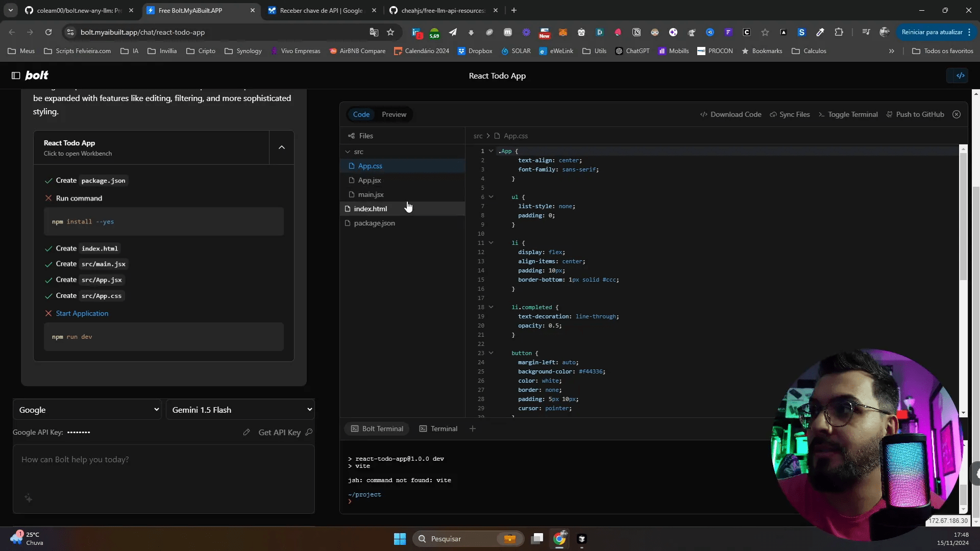
Task: Open package.json in the file tree
Action: click(402, 223)
